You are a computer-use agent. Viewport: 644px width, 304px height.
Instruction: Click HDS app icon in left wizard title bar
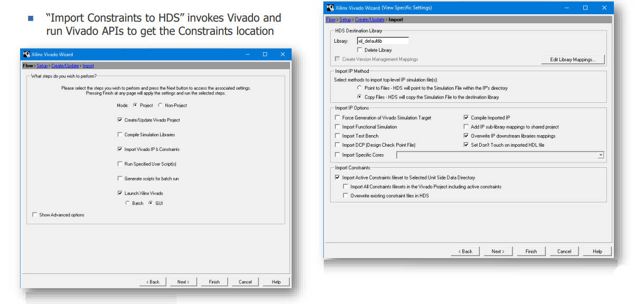click(26, 55)
